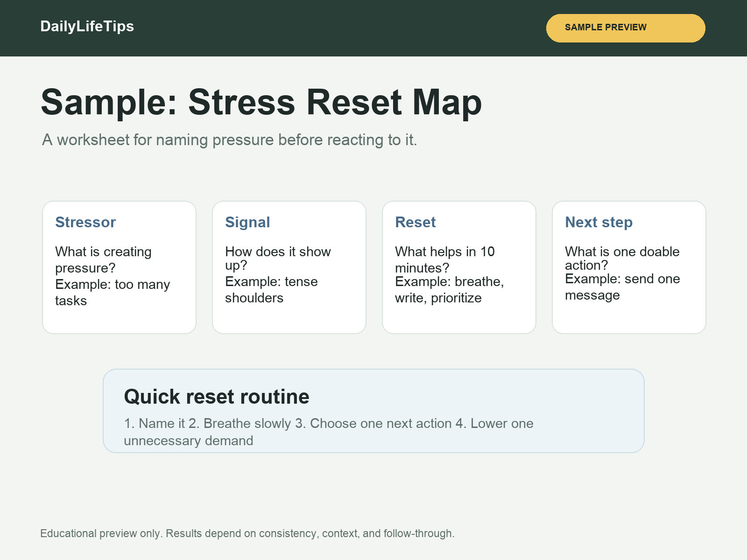This screenshot has width=747, height=560.
Task: Click 'What helps in 10 minutes?' text
Action: pos(445,259)
